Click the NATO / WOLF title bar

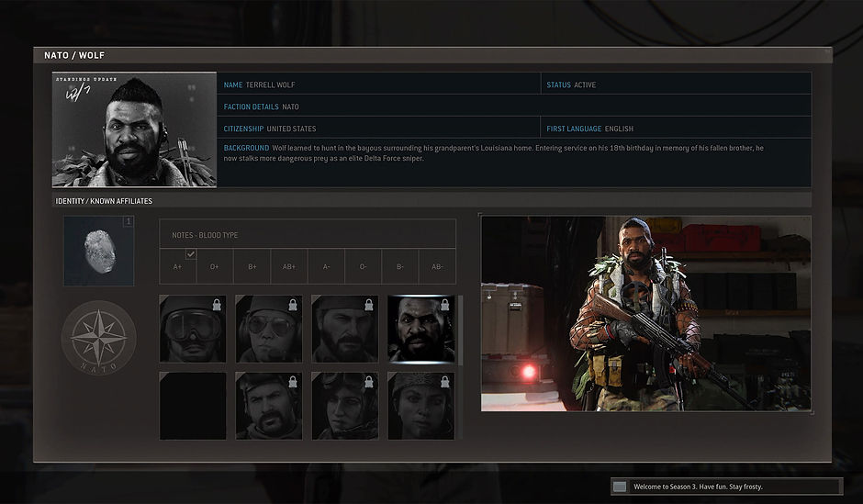[x=432, y=55]
